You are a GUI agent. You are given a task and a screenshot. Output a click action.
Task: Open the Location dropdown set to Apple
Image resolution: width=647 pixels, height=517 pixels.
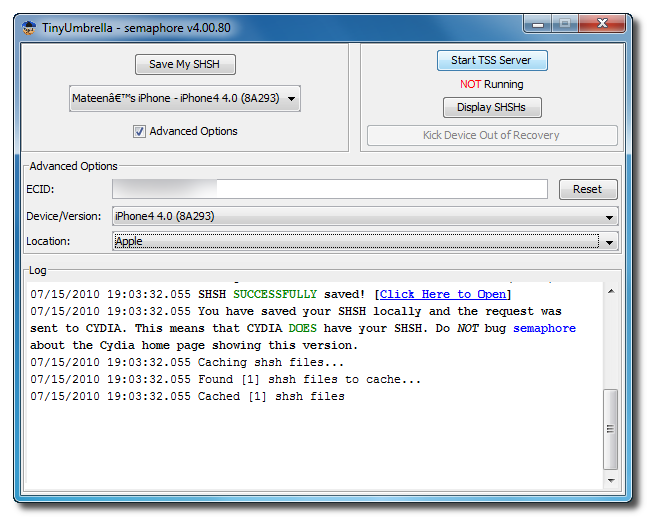point(365,241)
